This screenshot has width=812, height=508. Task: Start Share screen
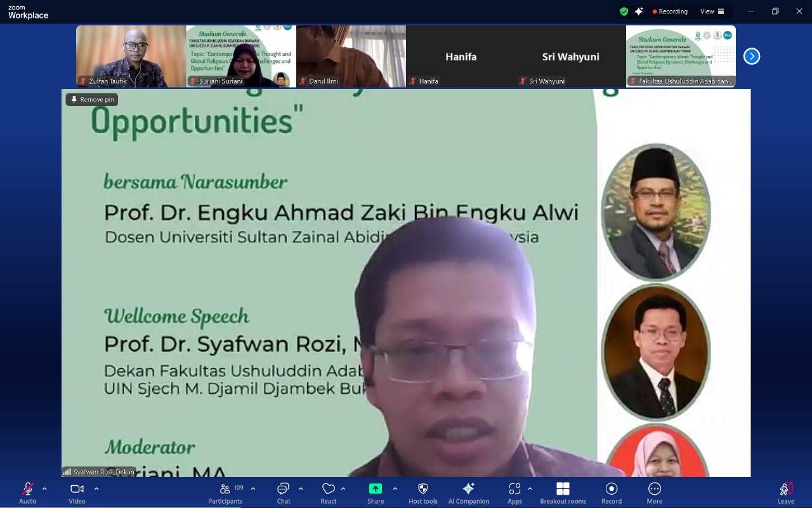pos(376,493)
